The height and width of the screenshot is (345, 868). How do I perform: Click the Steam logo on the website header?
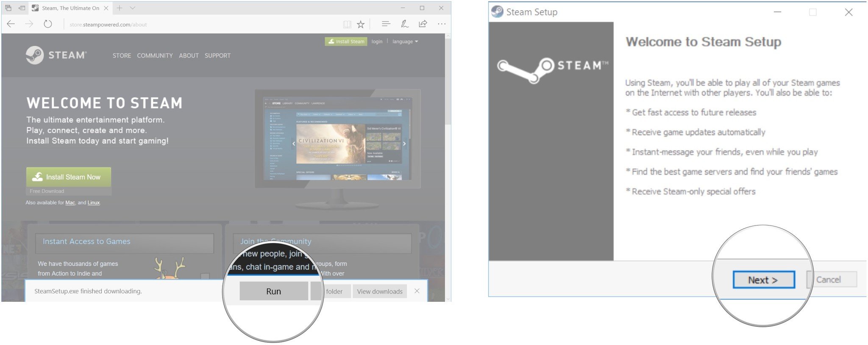56,55
